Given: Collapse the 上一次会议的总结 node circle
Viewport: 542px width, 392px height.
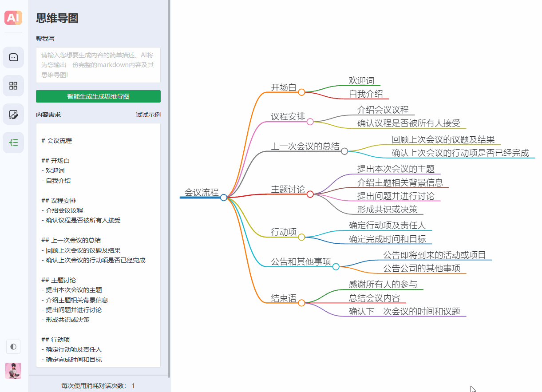Looking at the screenshot, I should (x=344, y=151).
